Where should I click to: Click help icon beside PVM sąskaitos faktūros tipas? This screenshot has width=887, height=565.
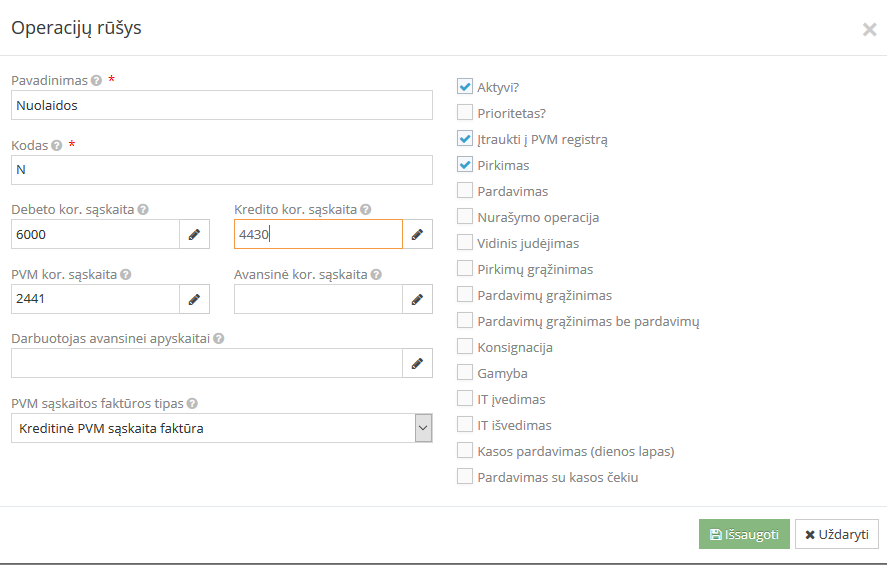tap(192, 404)
